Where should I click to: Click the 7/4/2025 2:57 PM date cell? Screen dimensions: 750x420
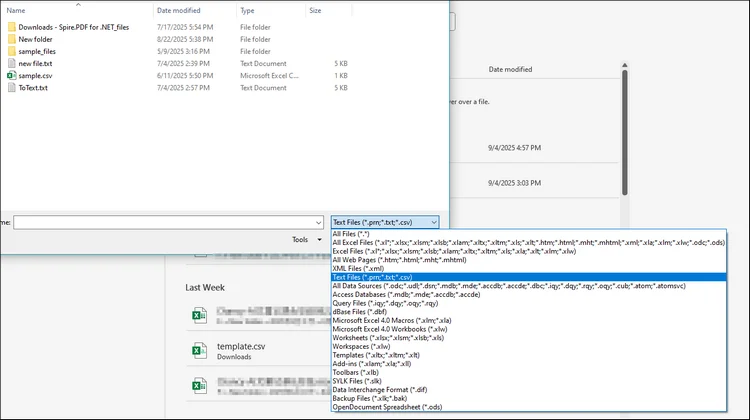[183, 88]
